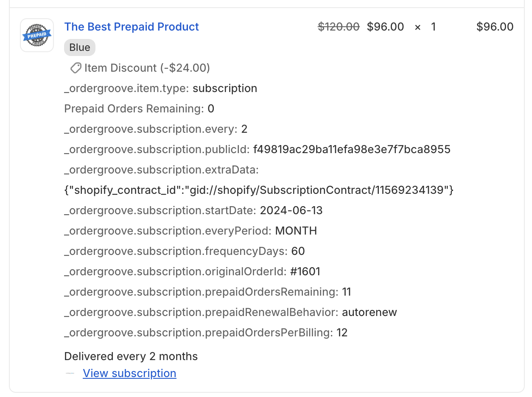Click the shopify_contract_id JSON value
Screen dimensions: 532x397
[259, 190]
